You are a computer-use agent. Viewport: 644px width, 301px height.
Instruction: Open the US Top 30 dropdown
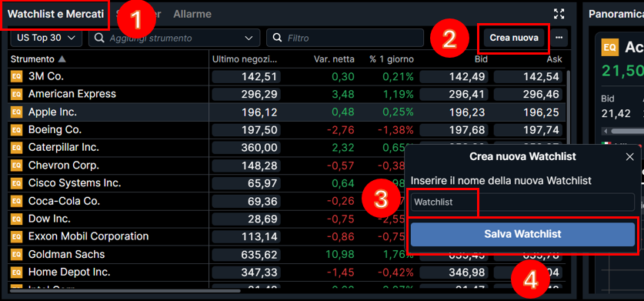point(46,38)
